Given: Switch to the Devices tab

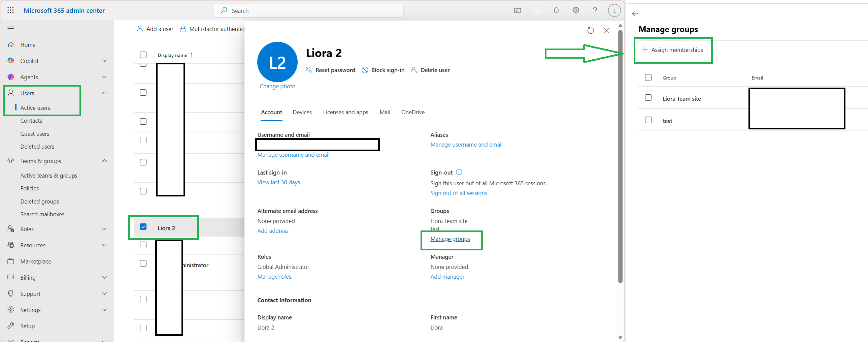Looking at the screenshot, I should 302,112.
